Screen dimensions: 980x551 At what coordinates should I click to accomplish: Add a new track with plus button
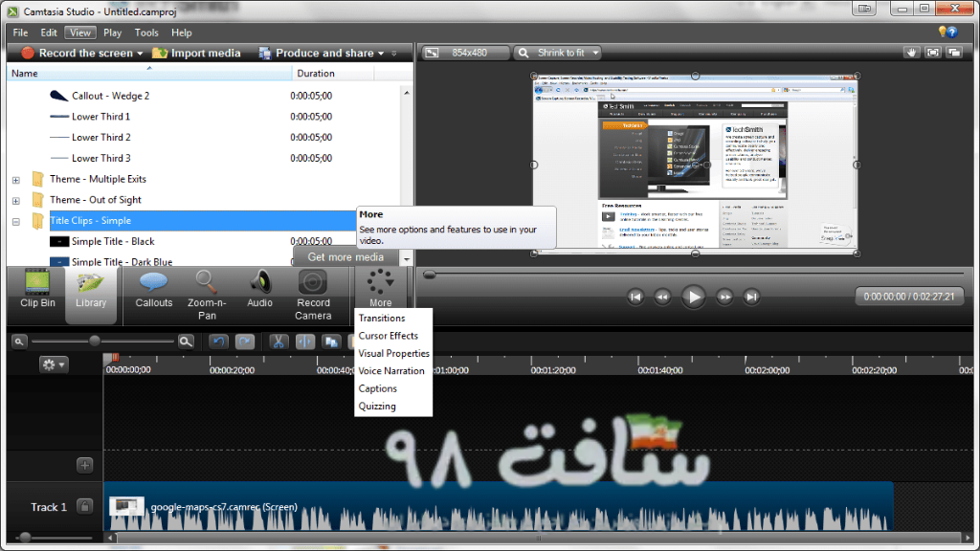(x=84, y=465)
